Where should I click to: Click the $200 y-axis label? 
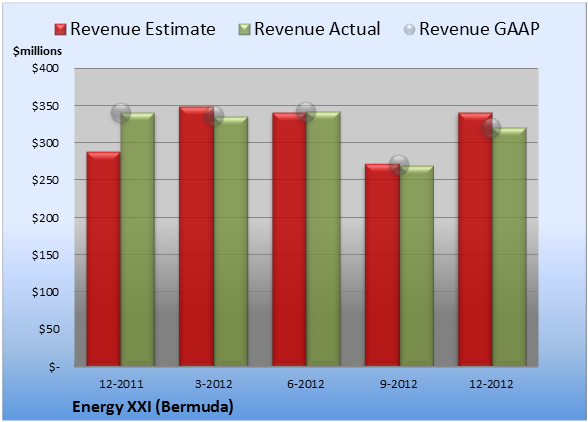[x=45, y=218]
